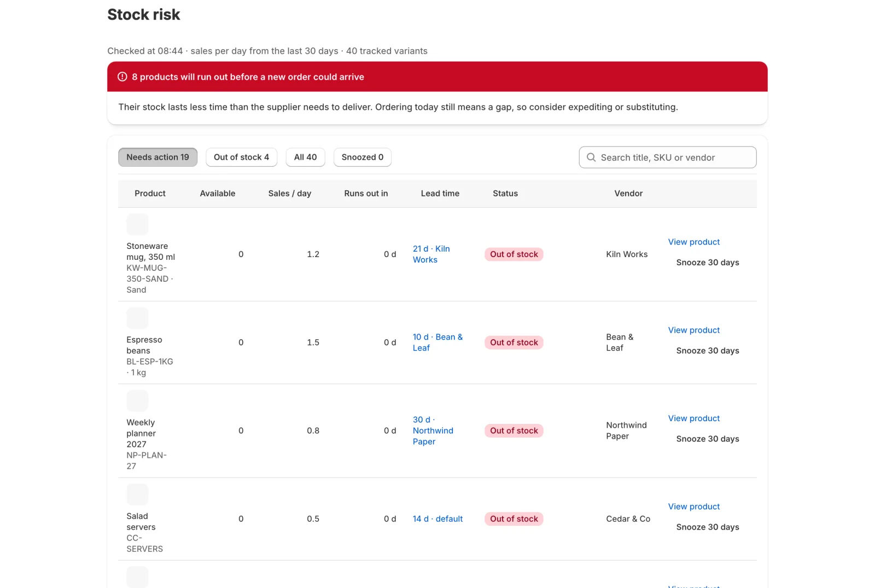Open the Snoozed 0 tab
The image size is (875, 588).
click(x=362, y=157)
